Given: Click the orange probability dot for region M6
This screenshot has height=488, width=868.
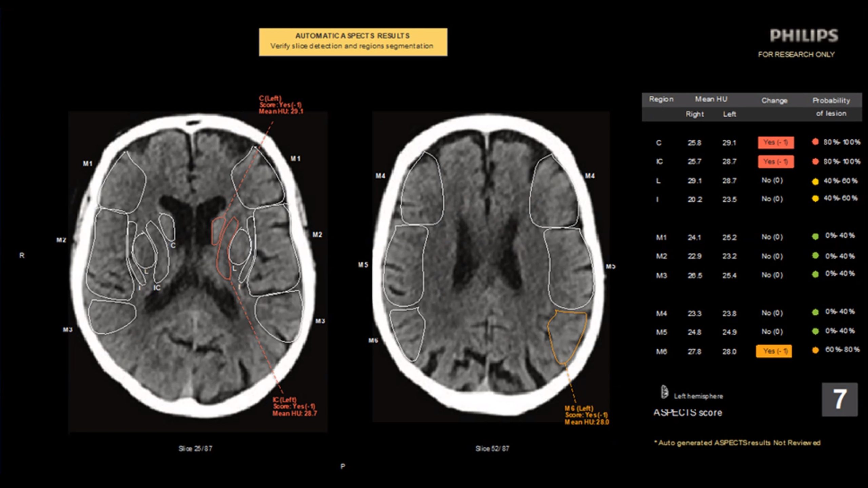Looking at the screenshot, I should [815, 350].
